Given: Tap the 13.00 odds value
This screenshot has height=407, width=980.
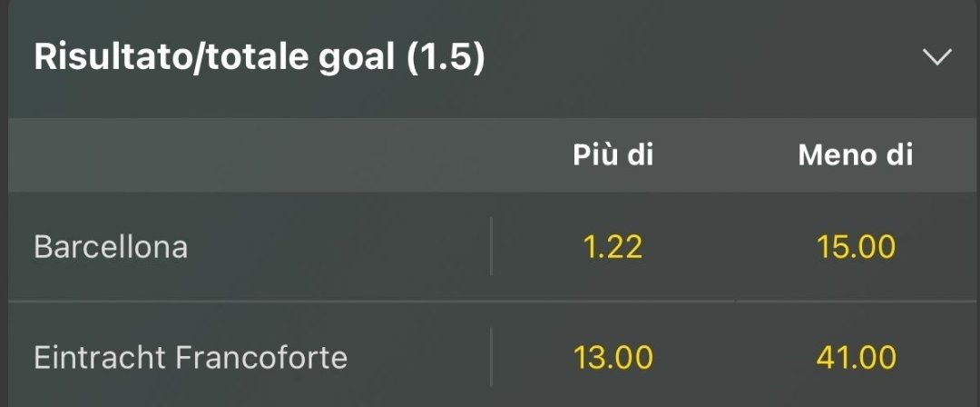Looking at the screenshot, I should pyautogui.click(x=612, y=357).
